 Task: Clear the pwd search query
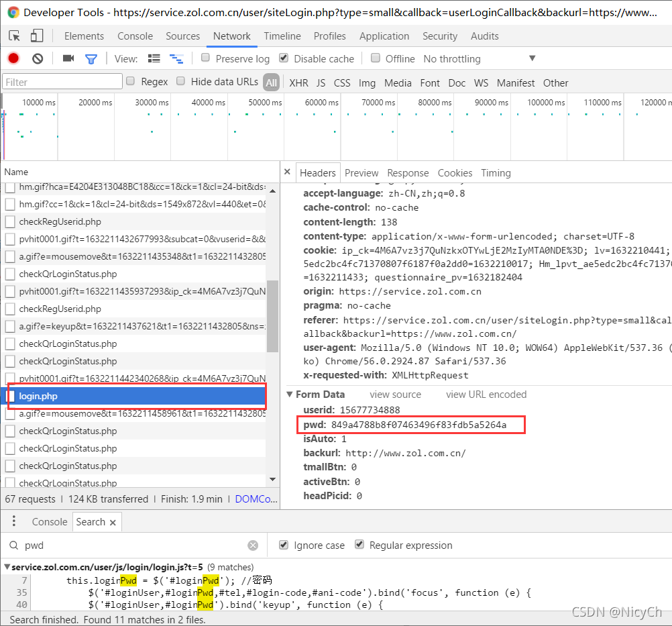253,545
